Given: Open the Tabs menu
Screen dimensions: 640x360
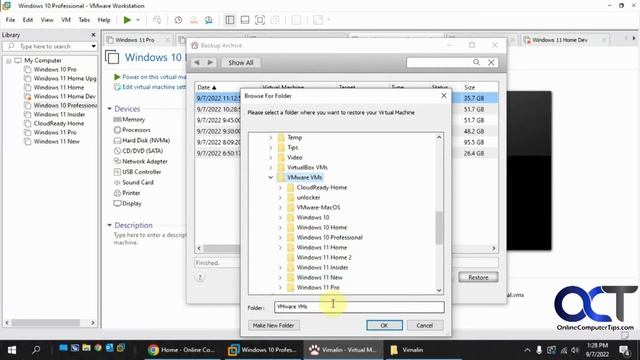Looking at the screenshot, I should click(84, 20).
